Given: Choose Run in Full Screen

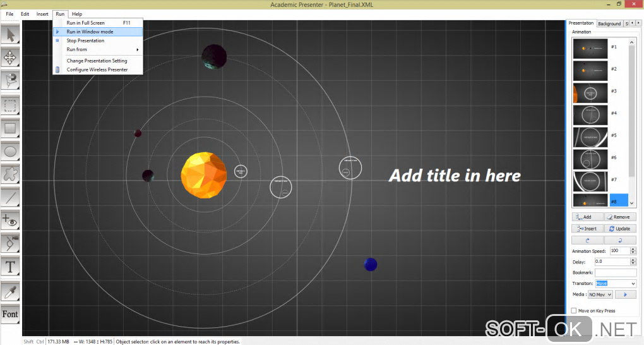Looking at the screenshot, I should point(98,23).
